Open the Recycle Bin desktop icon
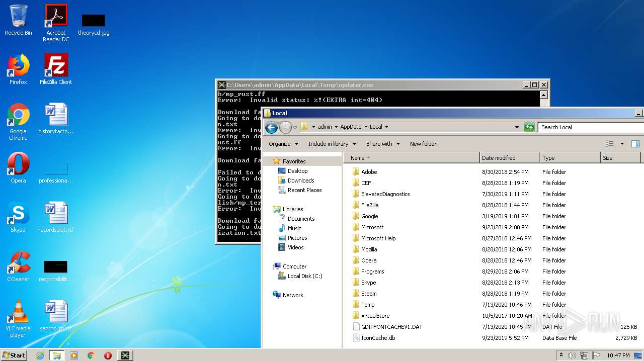644x362 pixels. pos(18,20)
